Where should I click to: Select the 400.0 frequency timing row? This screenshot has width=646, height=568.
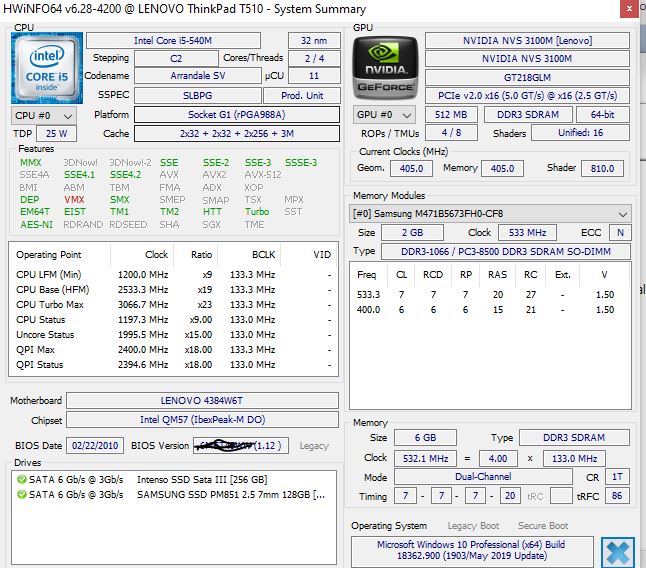pos(490,310)
